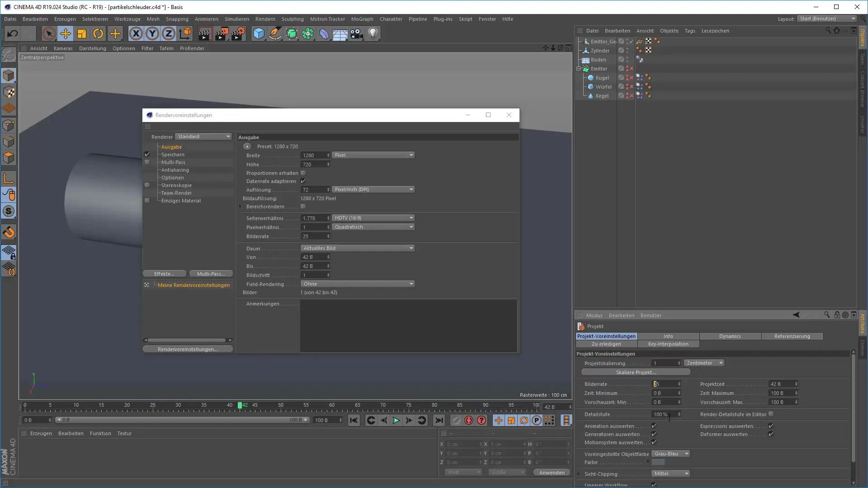The image size is (868, 488).
Task: Open the floor environment objects icon
Action: [x=340, y=33]
